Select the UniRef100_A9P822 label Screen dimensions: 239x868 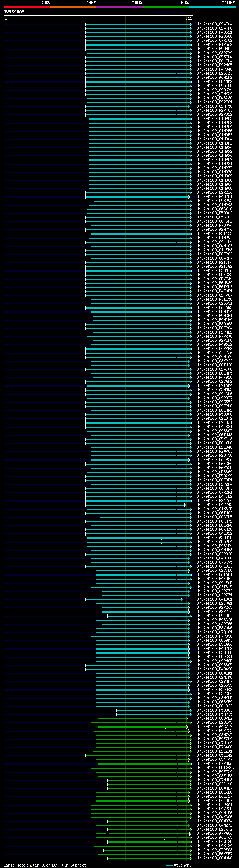(x=214, y=115)
